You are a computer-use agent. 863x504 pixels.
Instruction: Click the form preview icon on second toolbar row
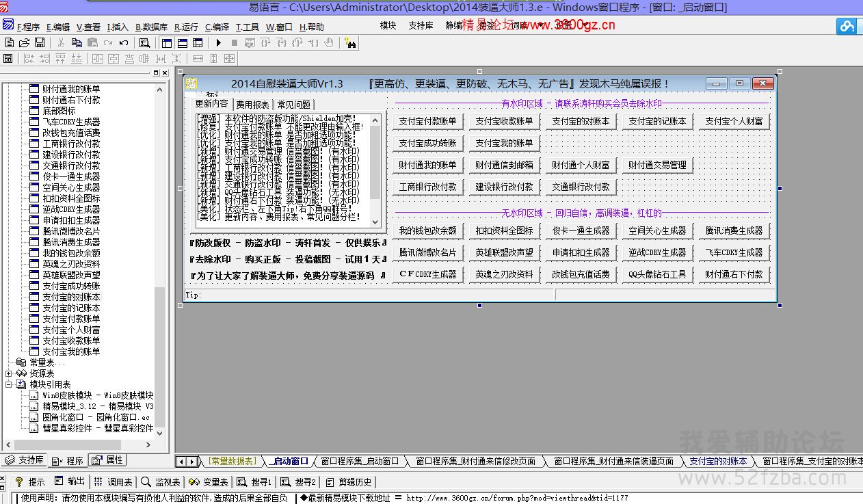(x=8, y=59)
